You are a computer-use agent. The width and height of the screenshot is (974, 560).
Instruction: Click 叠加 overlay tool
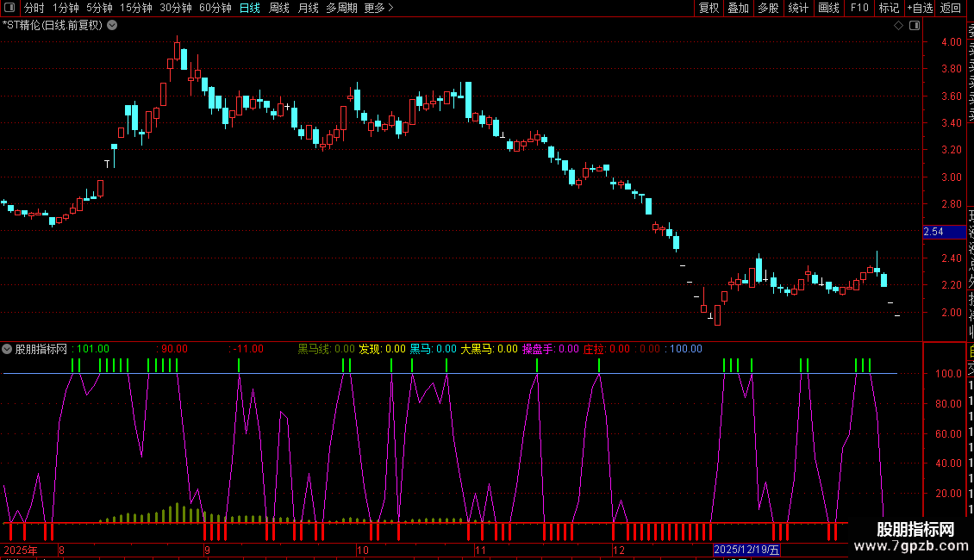click(738, 8)
